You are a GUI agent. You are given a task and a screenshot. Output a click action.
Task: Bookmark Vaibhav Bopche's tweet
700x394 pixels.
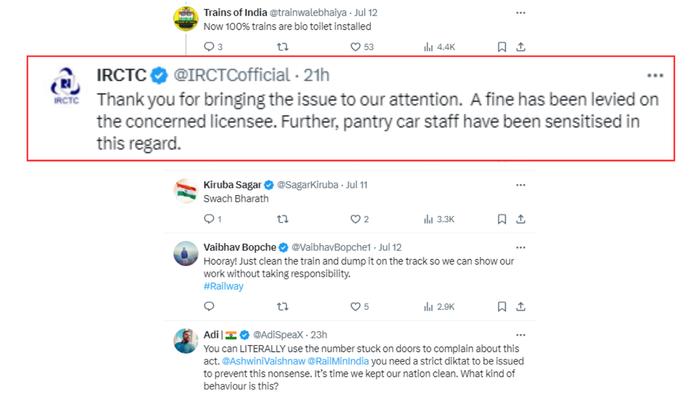pos(502,307)
